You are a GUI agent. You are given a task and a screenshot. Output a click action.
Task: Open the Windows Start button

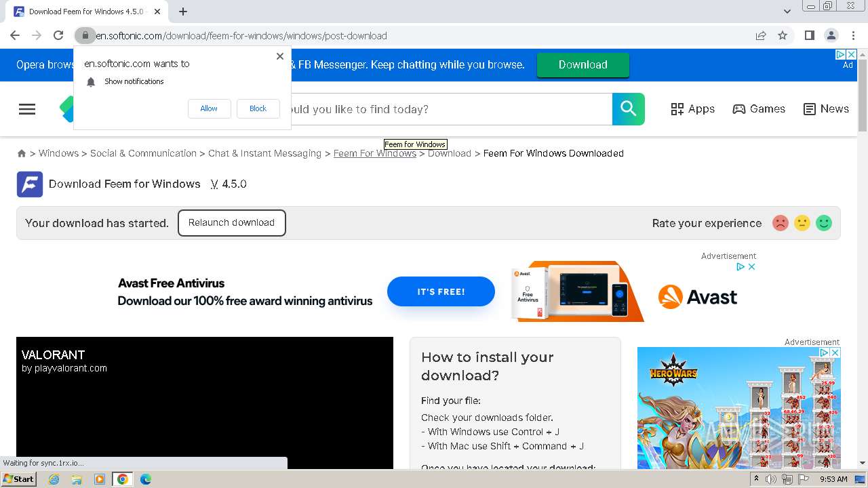pyautogui.click(x=18, y=479)
